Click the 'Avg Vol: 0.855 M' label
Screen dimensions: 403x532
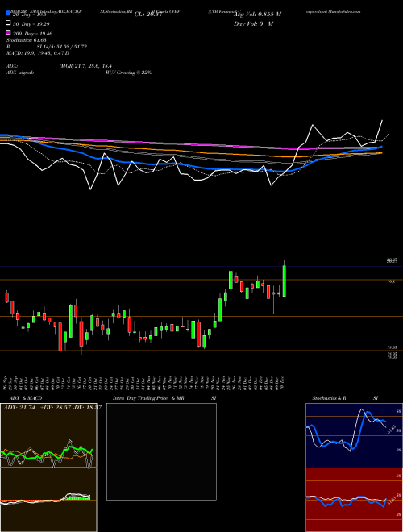pyautogui.click(x=257, y=15)
